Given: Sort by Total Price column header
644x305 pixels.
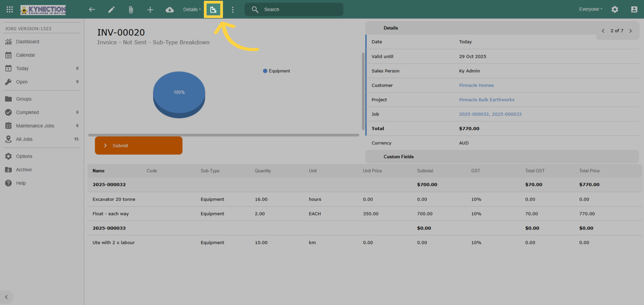Looking at the screenshot, I should 589,171.
